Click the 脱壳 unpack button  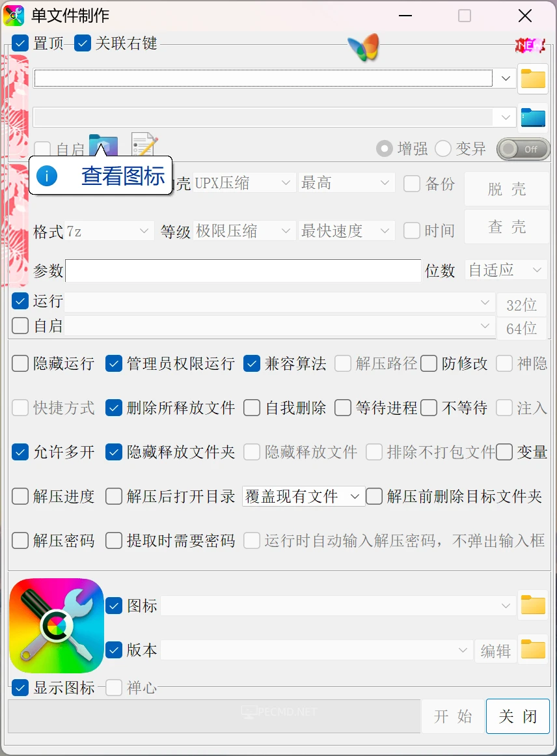pyautogui.click(x=506, y=189)
